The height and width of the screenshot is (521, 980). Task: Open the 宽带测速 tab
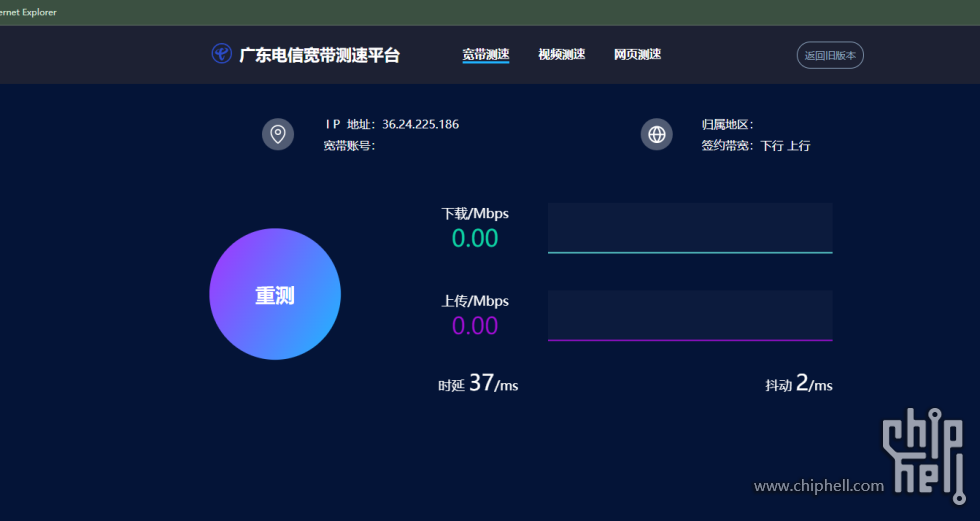click(486, 55)
